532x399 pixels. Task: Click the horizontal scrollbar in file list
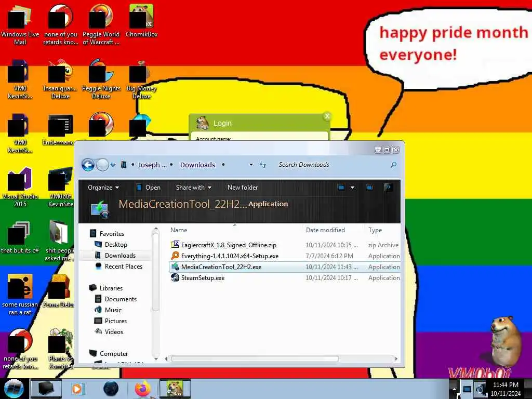click(255, 358)
